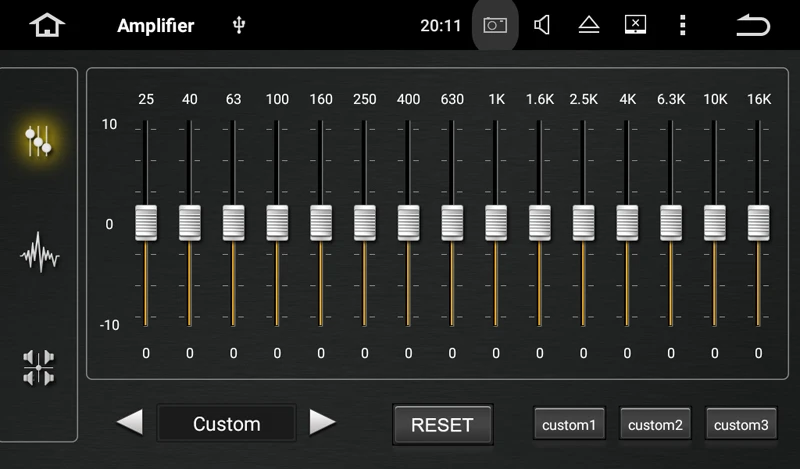Click the 2.5K frequency label
Image resolution: width=800 pixels, height=469 pixels.
[x=584, y=99]
